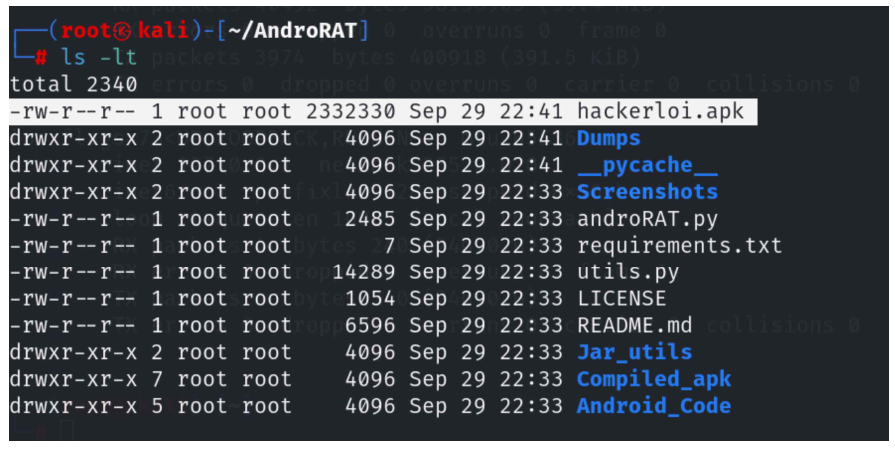Image resolution: width=895 pixels, height=451 pixels.
Task: Click the cursor on the empty bottom prompt
Action: click(67, 431)
